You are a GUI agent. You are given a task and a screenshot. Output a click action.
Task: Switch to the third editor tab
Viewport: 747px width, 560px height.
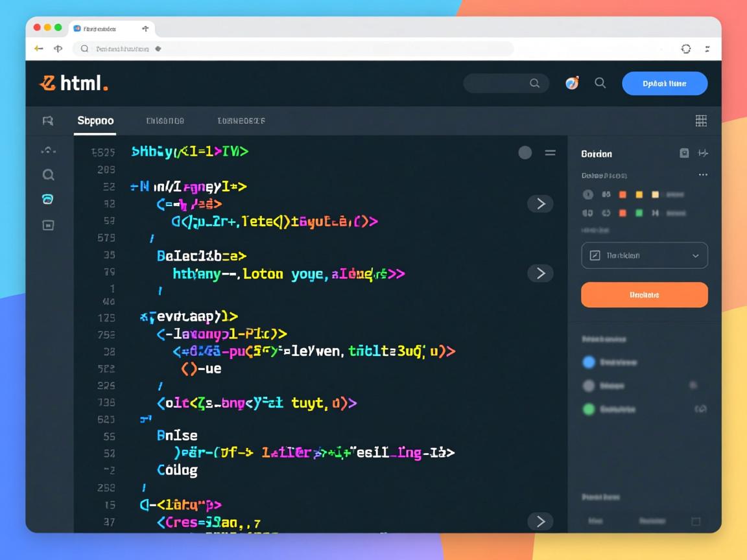(x=241, y=121)
